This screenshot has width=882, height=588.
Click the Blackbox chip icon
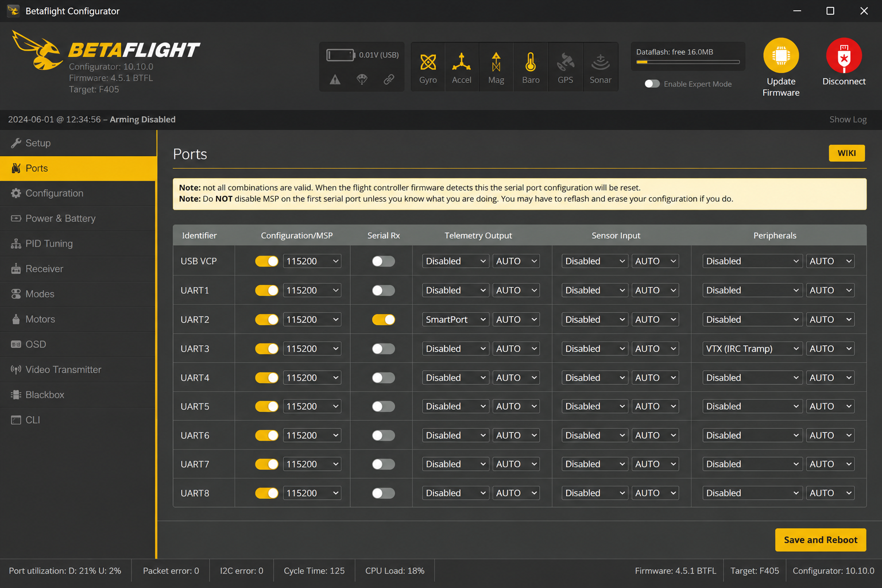[16, 395]
